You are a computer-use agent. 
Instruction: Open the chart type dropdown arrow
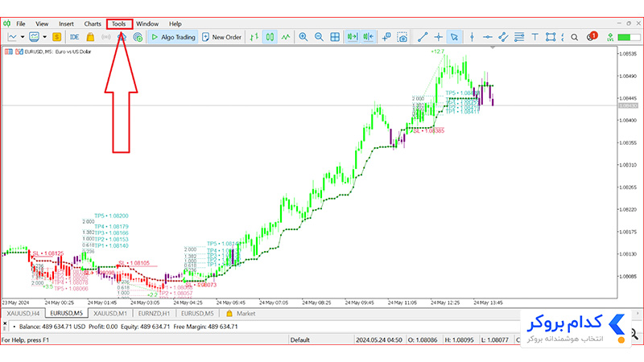(x=23, y=37)
